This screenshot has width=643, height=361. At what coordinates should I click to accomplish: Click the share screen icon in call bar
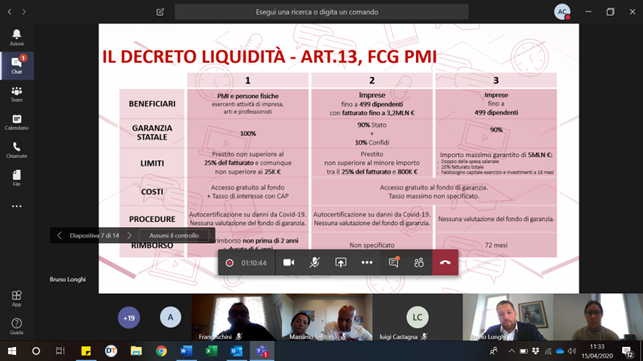[340, 263]
